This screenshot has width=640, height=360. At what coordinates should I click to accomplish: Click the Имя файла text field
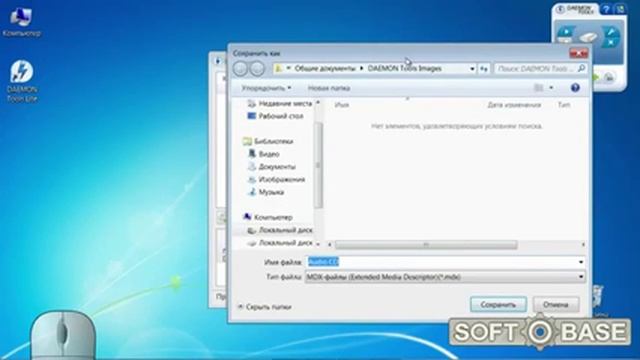coord(441,262)
